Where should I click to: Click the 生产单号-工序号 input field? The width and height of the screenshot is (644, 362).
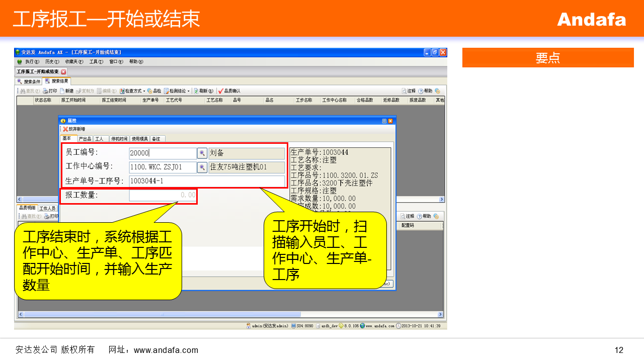click(206, 181)
